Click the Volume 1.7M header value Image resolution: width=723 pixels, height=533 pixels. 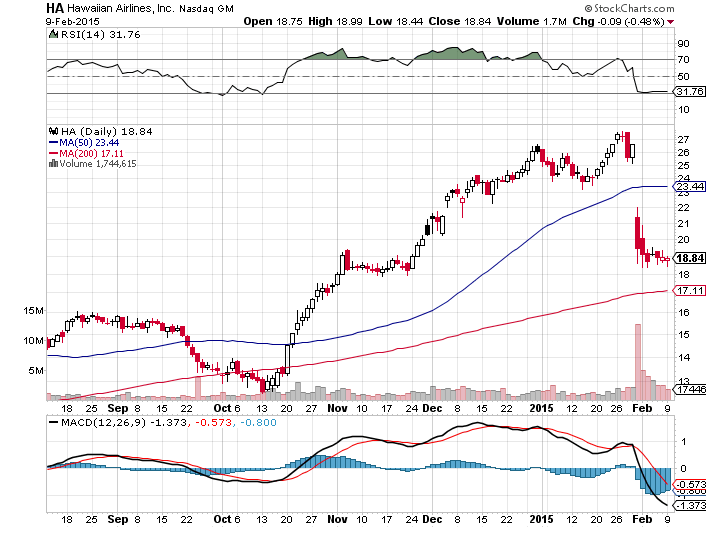(x=532, y=21)
